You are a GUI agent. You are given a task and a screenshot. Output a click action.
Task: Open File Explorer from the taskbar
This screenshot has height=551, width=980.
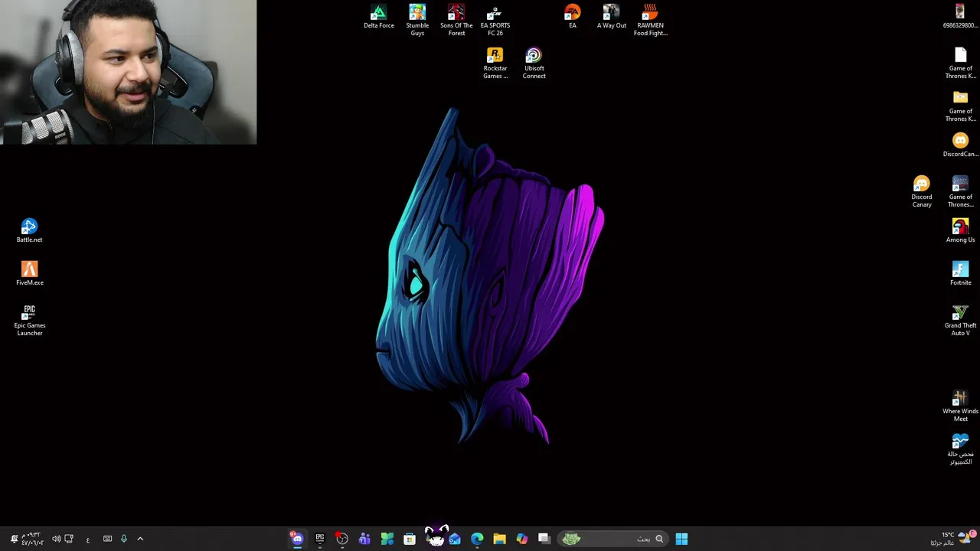(499, 539)
